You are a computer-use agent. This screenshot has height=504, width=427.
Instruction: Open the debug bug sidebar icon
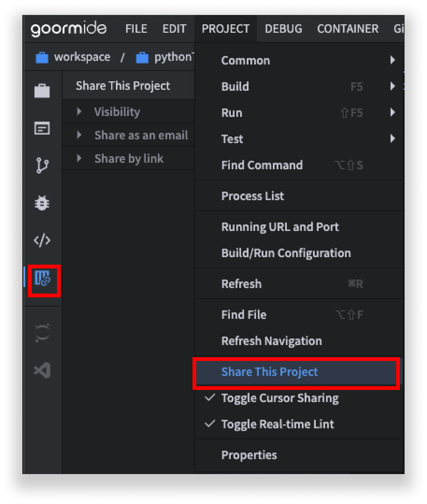(42, 203)
